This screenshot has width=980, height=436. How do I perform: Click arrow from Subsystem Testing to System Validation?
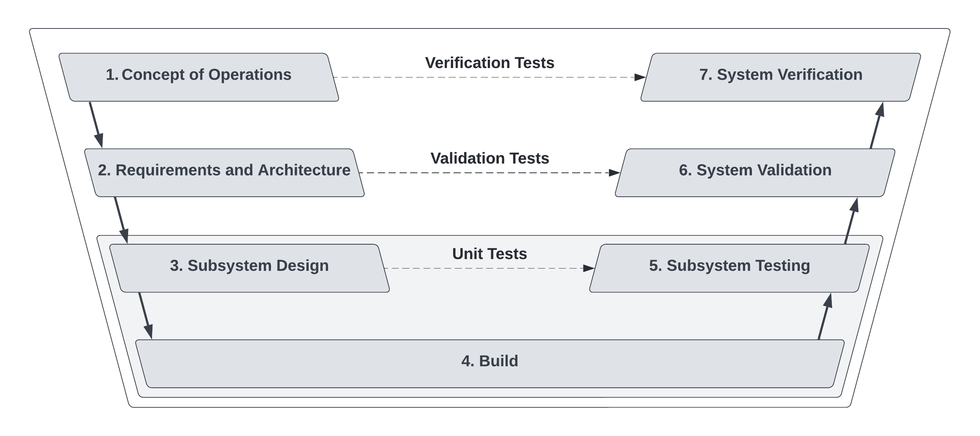[852, 221]
